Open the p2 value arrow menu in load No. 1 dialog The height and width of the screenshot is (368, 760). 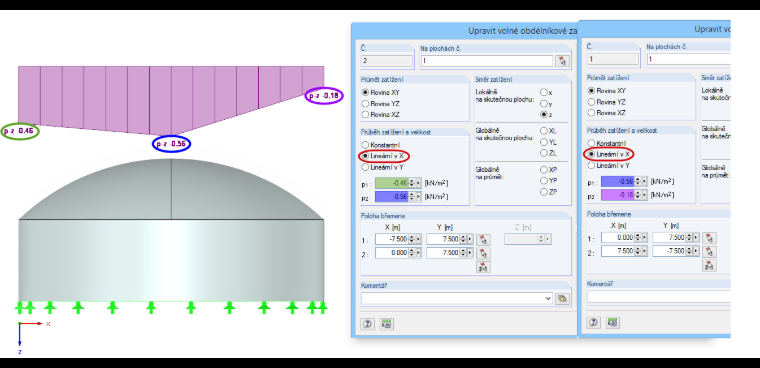645,195
